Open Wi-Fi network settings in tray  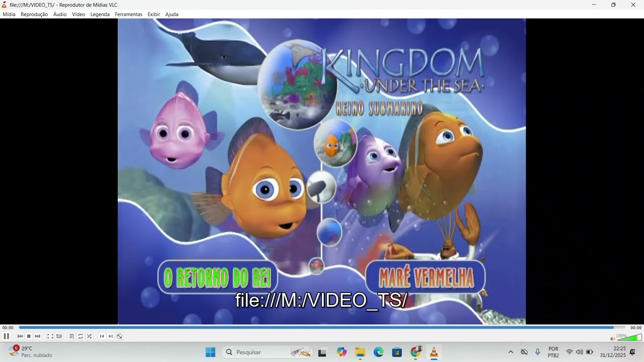570,352
